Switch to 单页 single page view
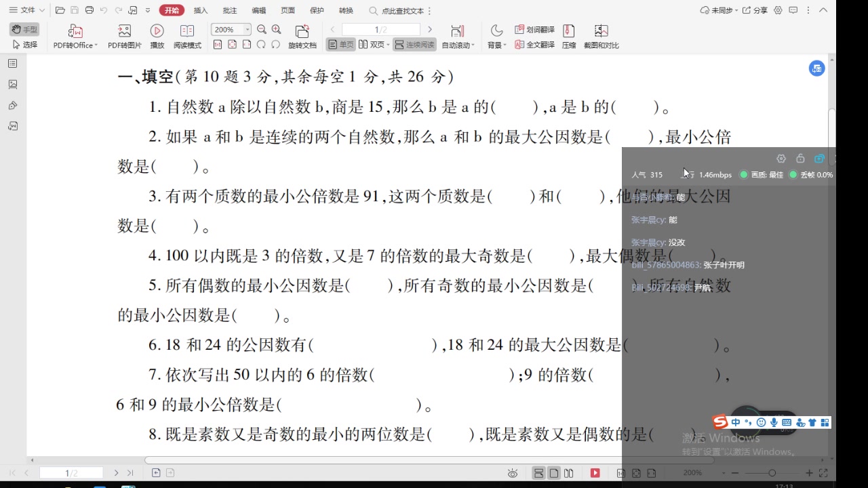Image resolution: width=868 pixels, height=488 pixels. (341, 43)
